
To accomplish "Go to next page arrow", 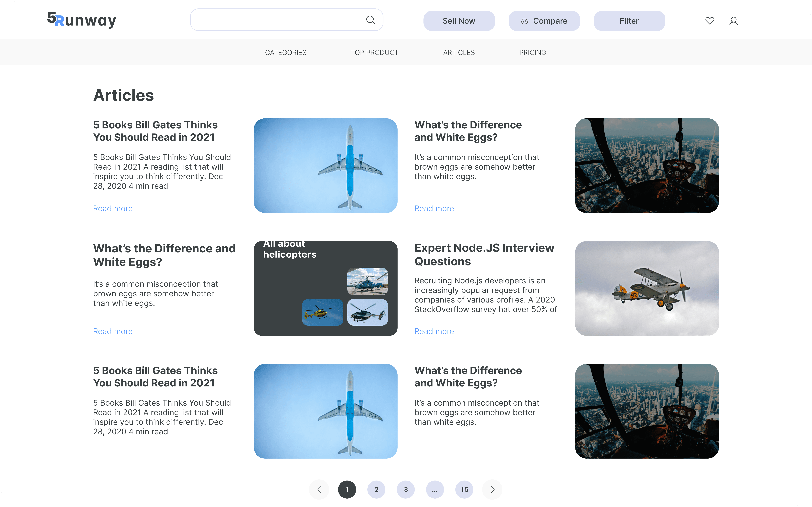I will click(x=492, y=490).
